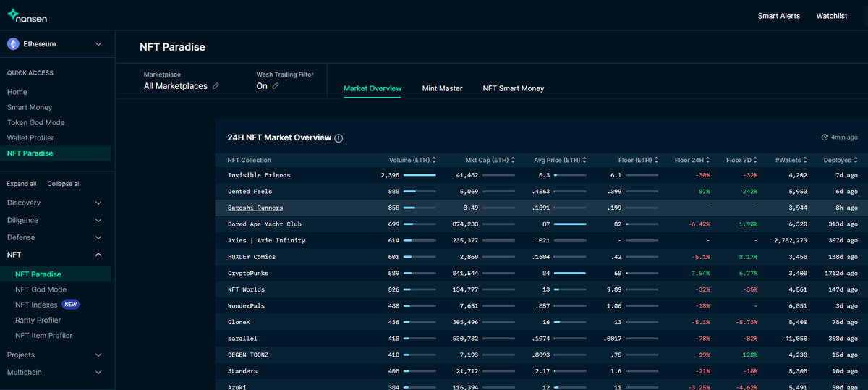
Task: Click CryptoPunks avg price bar
Action: (570, 273)
